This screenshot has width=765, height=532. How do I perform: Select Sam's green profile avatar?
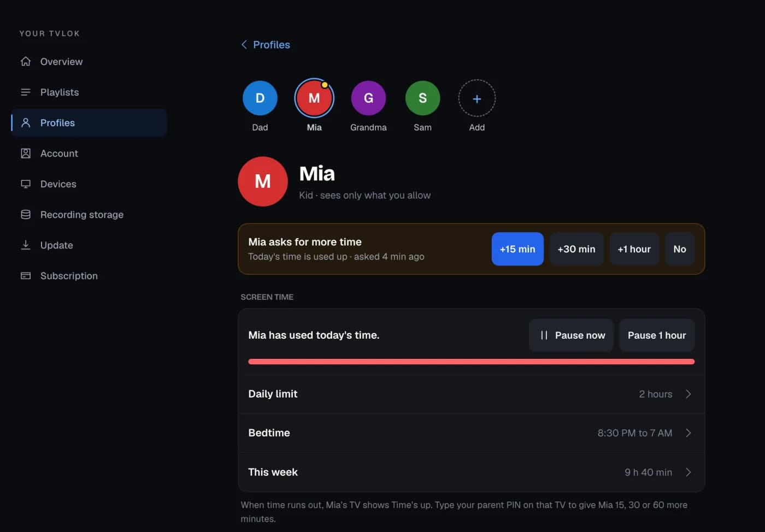pyautogui.click(x=422, y=98)
